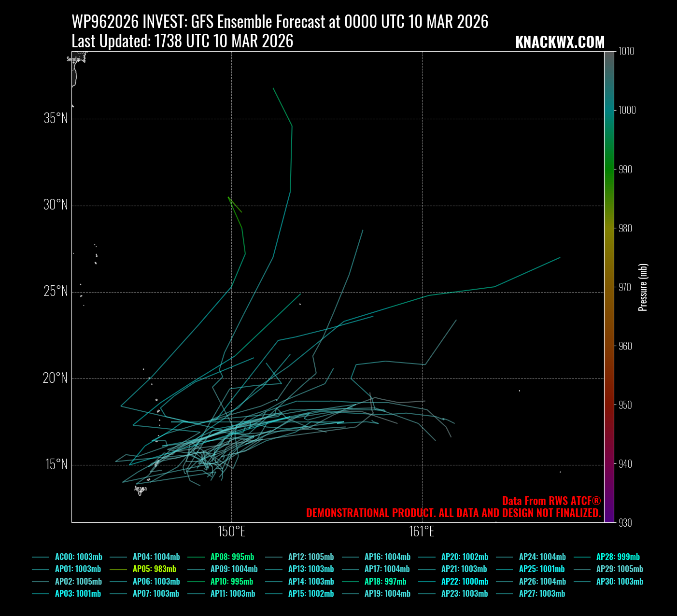The image size is (677, 616).
Task: Click the KNACKWX.COM watermark
Action: tap(560, 42)
